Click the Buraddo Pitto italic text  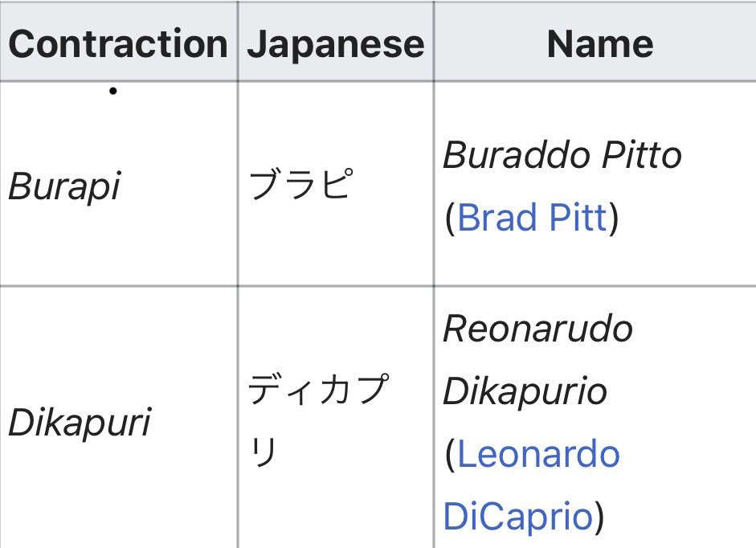[562, 155]
